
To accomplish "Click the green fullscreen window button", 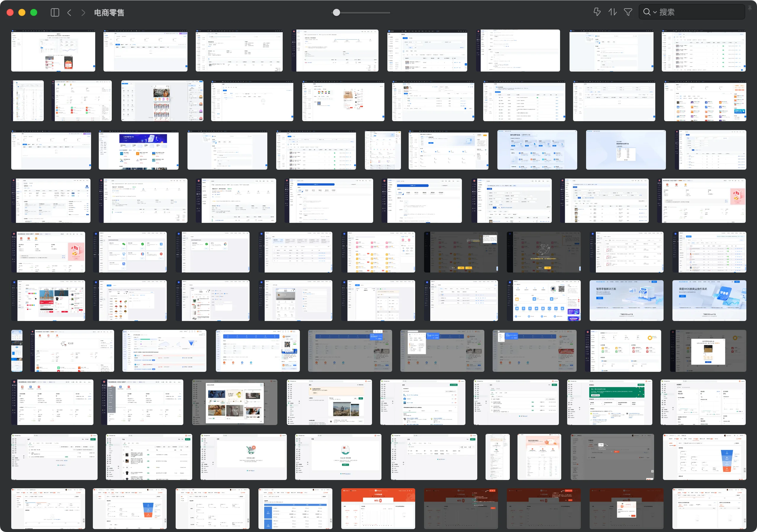I will [34, 12].
